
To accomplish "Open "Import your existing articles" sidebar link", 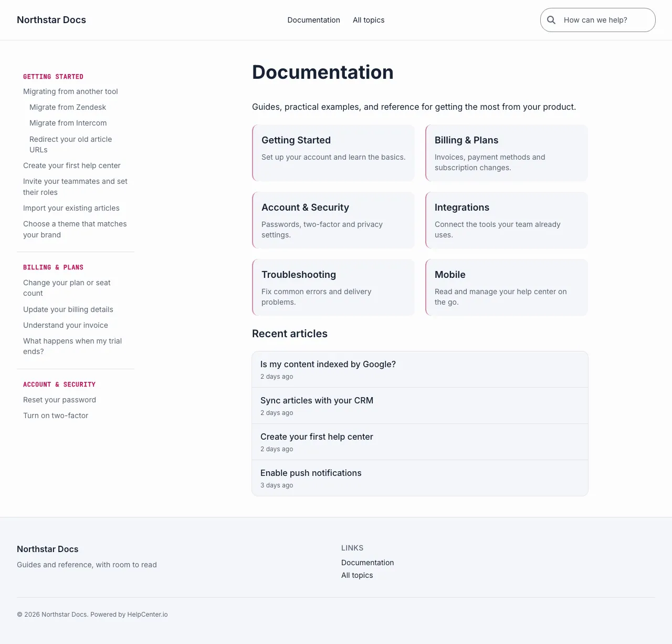I will tap(71, 208).
